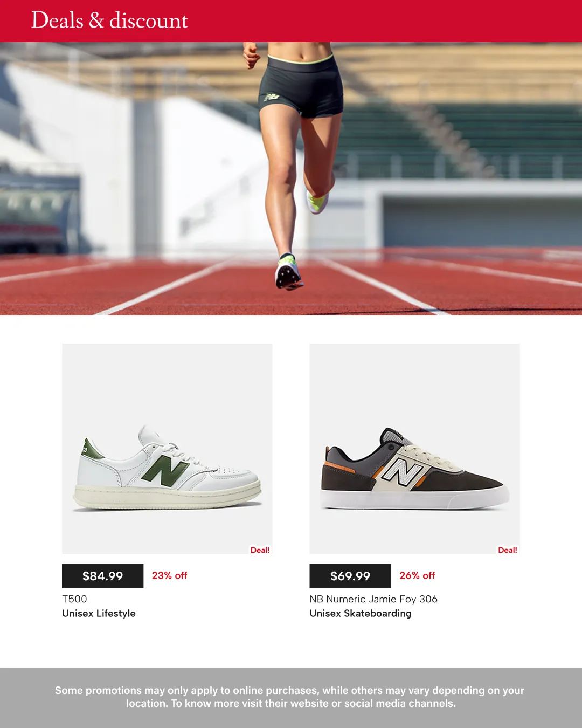Click the red header banner bar
Image resolution: width=582 pixels, height=728 pixels.
pyautogui.click(x=291, y=21)
